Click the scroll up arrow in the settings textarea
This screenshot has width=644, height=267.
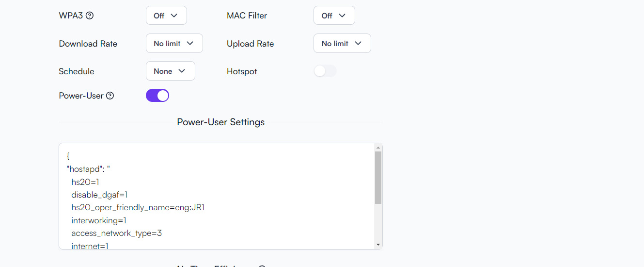[x=378, y=147]
